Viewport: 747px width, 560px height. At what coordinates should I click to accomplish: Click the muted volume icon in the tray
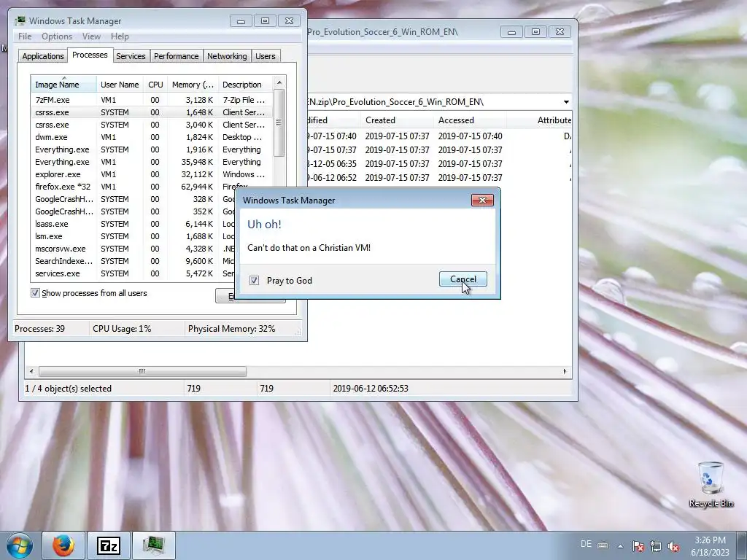point(673,546)
